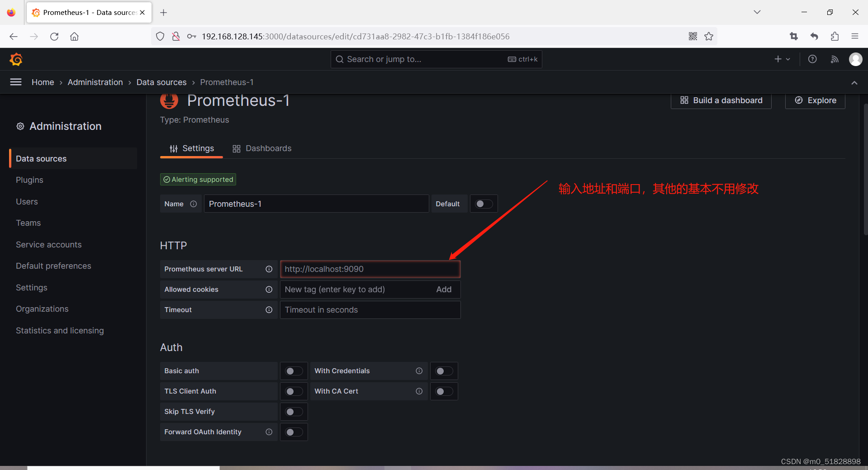This screenshot has width=868, height=470.
Task: Open a new browser tab
Action: (x=164, y=13)
